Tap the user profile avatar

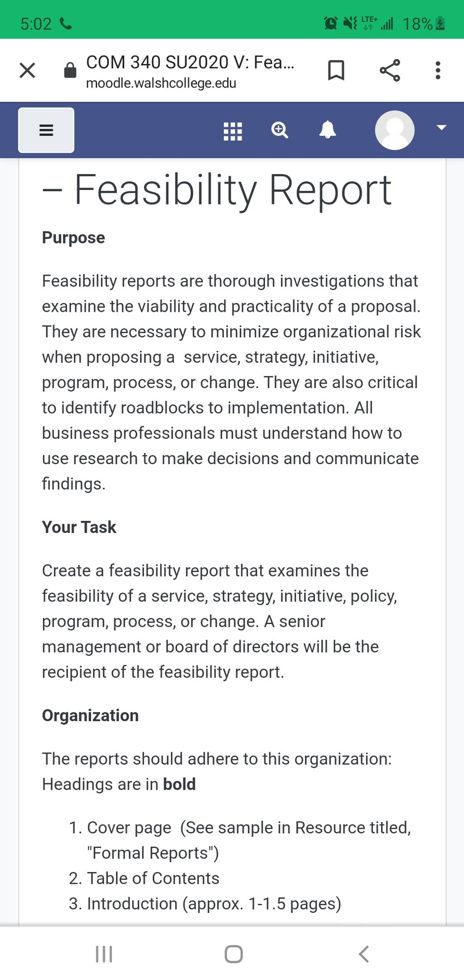click(x=395, y=130)
